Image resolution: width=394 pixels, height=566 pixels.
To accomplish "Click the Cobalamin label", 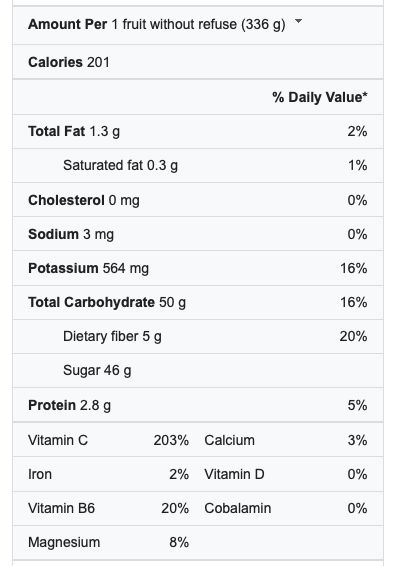I will click(237, 508).
